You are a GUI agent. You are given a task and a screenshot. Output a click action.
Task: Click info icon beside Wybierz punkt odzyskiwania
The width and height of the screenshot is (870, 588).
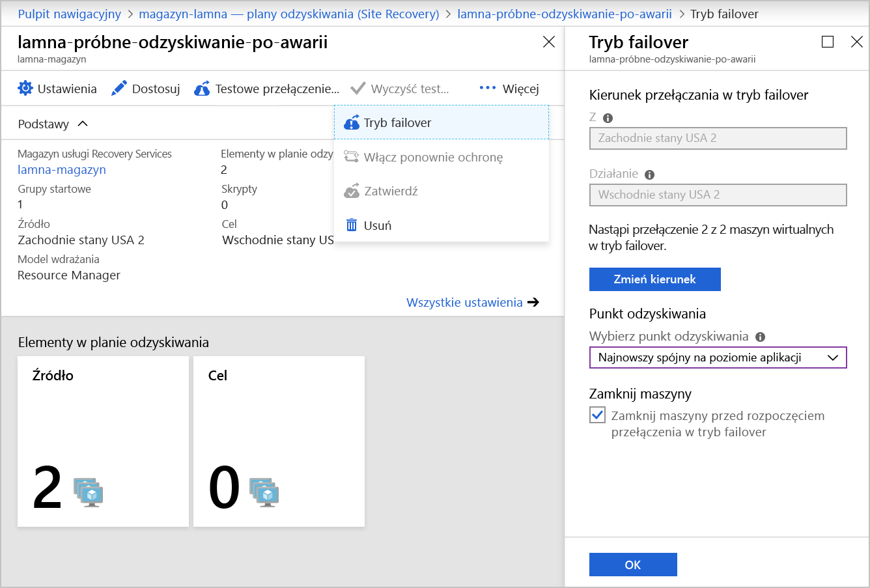click(760, 337)
